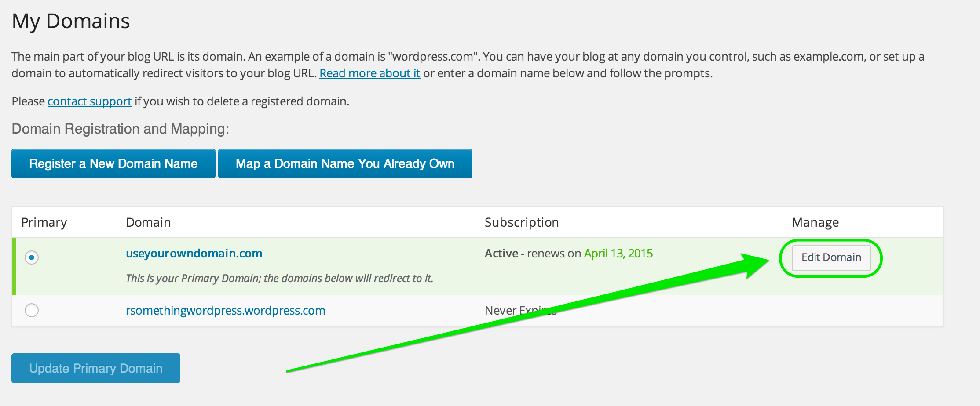Click the Domain column header
980x406 pixels.
pos(148,222)
